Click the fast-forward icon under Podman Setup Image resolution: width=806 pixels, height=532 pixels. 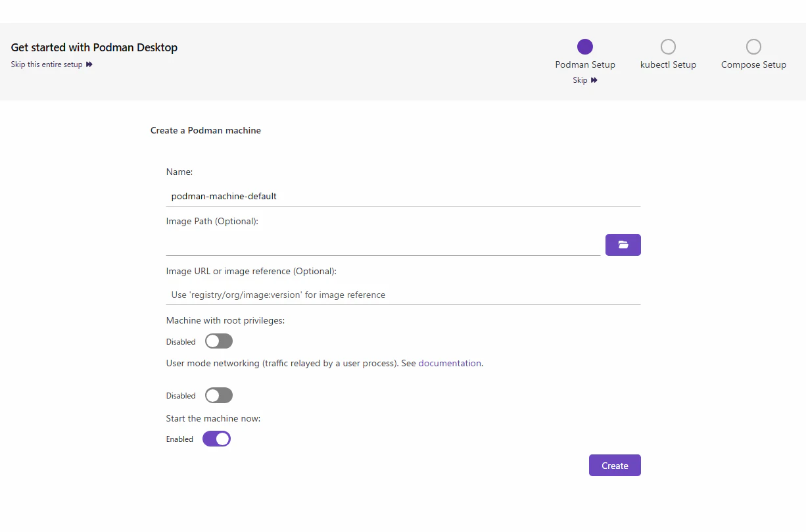(594, 80)
